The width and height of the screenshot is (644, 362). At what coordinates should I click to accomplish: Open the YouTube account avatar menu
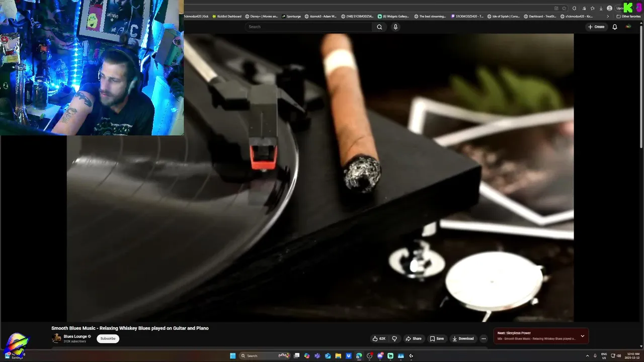click(x=628, y=27)
